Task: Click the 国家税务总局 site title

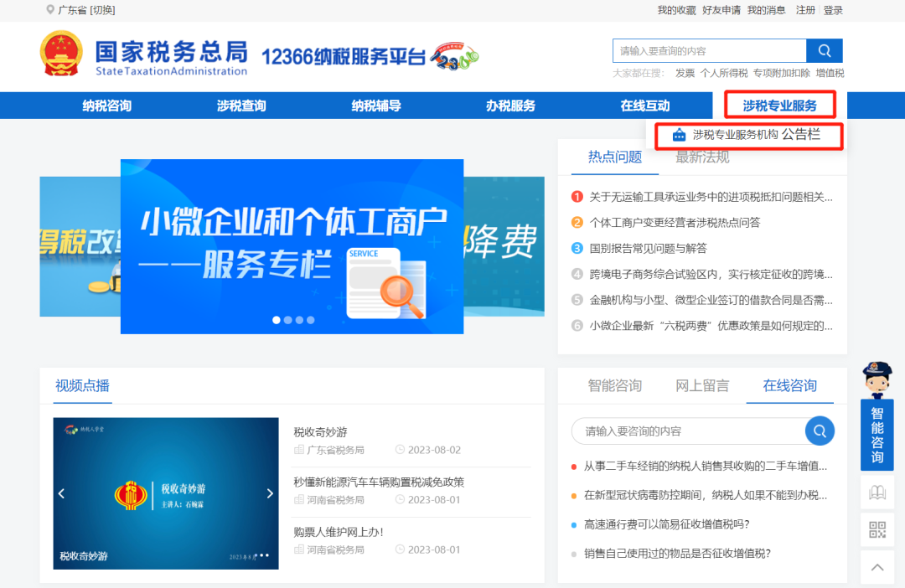Action: pos(172,51)
